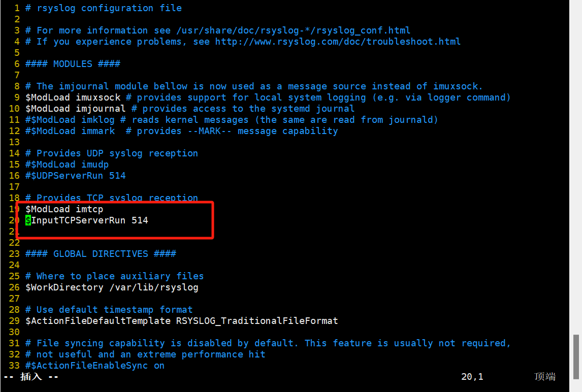Click the '20,1' cursor position indicator
Screen dimensions: 582x392
472,377
